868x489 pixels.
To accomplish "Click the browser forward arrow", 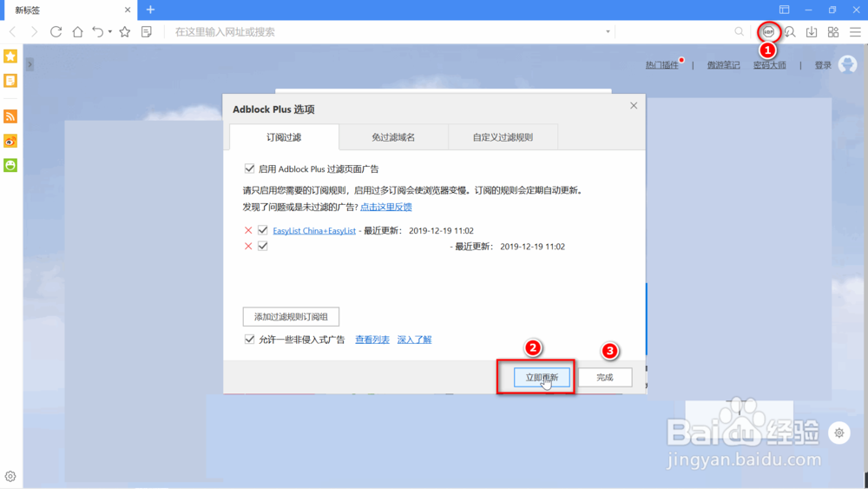I will (x=35, y=31).
